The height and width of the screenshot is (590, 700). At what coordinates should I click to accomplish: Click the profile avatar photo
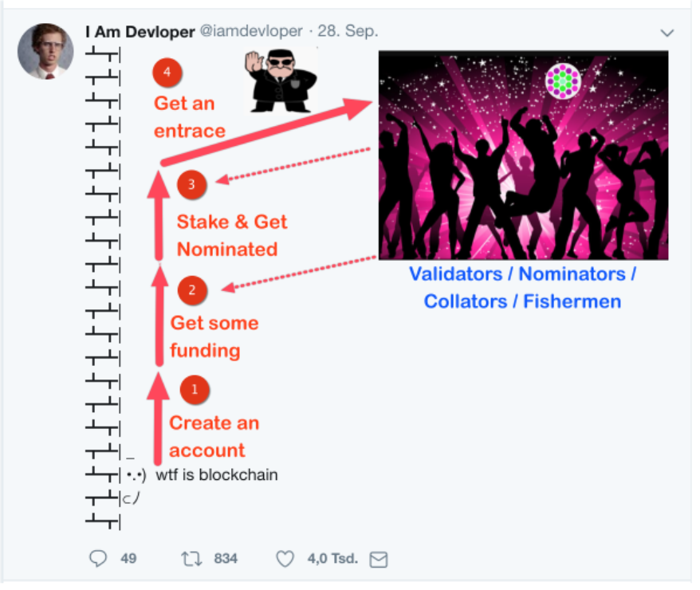pyautogui.click(x=42, y=50)
